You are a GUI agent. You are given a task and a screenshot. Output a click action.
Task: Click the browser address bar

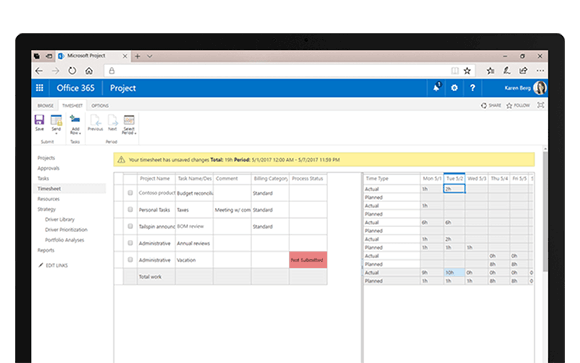click(x=277, y=71)
